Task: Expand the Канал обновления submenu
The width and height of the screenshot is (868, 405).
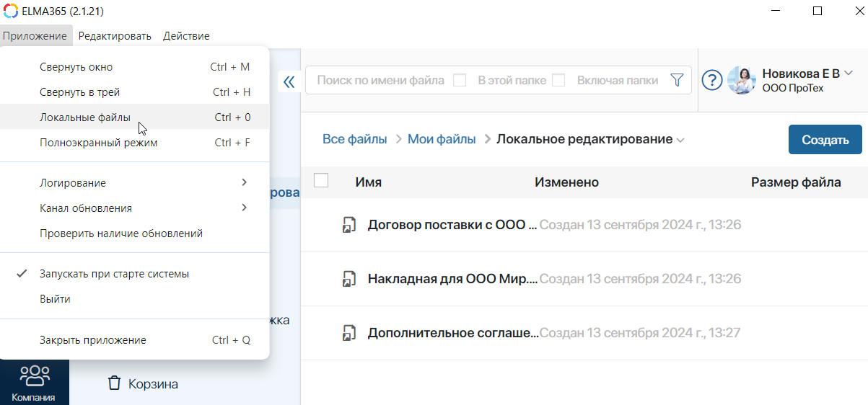Action: coord(134,208)
